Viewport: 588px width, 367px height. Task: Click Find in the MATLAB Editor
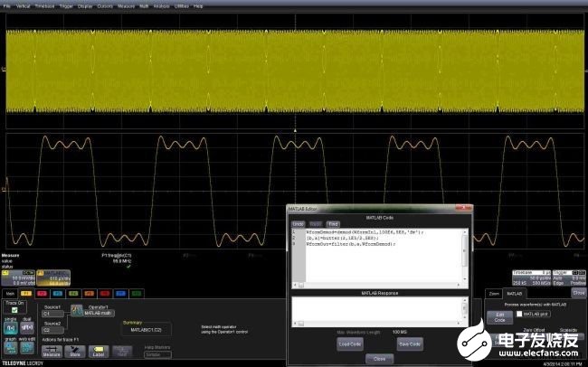coord(333,224)
